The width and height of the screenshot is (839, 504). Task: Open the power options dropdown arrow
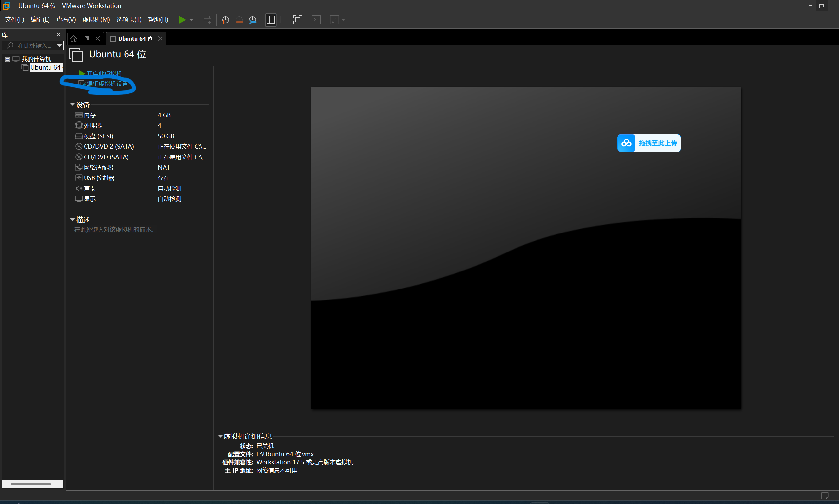point(191,20)
